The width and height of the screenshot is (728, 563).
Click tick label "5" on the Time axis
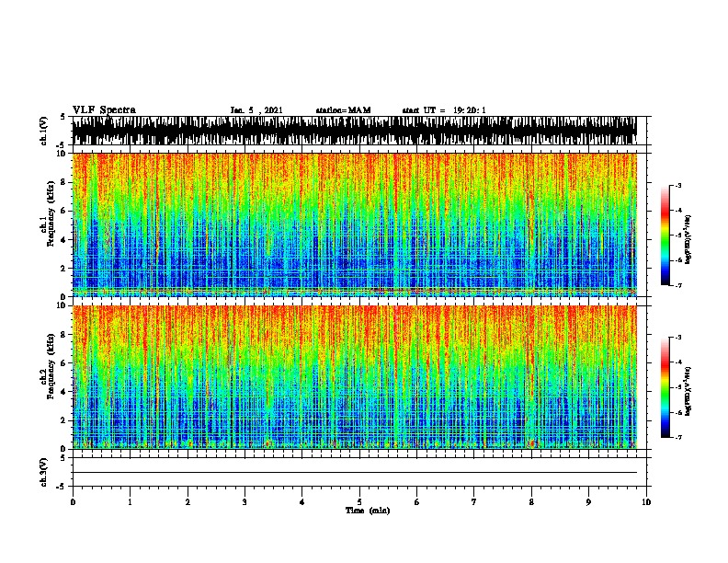coord(359,502)
